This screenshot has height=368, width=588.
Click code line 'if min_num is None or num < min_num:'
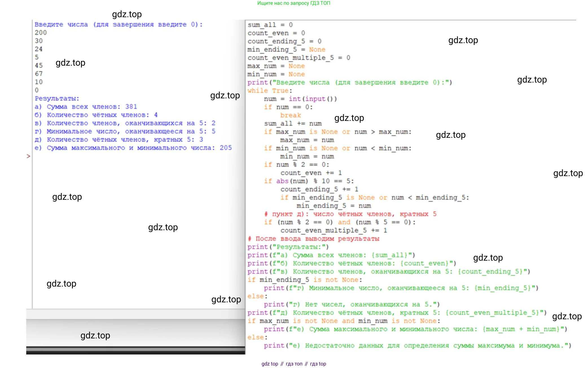click(338, 148)
